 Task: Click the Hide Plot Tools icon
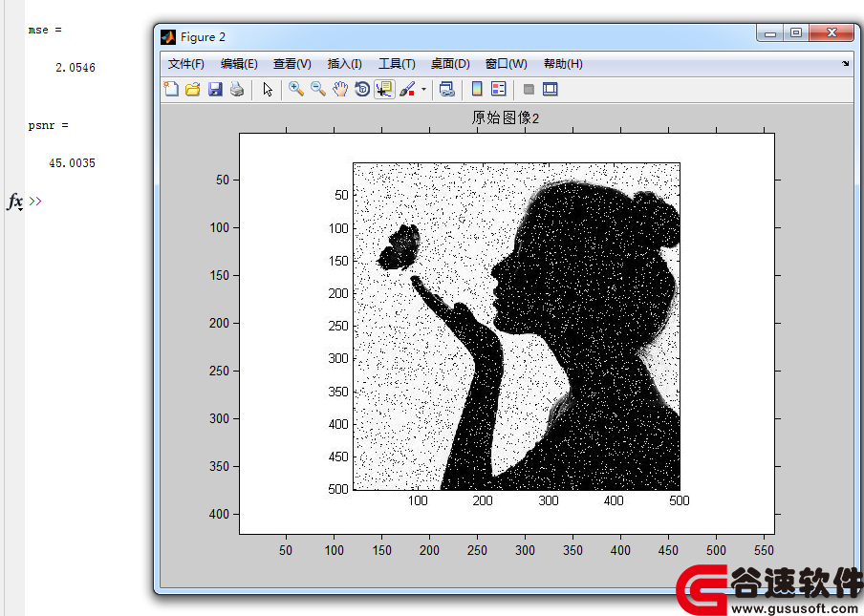(x=529, y=89)
